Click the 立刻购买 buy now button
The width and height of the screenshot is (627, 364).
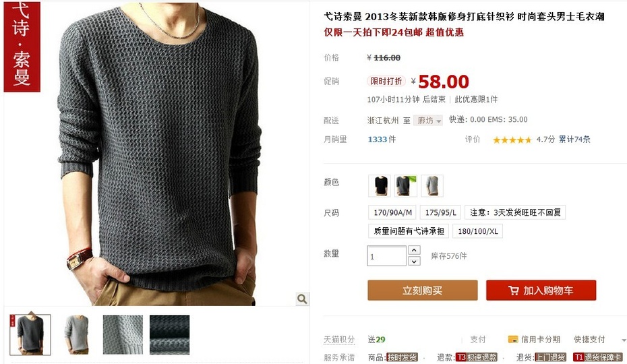click(x=423, y=291)
